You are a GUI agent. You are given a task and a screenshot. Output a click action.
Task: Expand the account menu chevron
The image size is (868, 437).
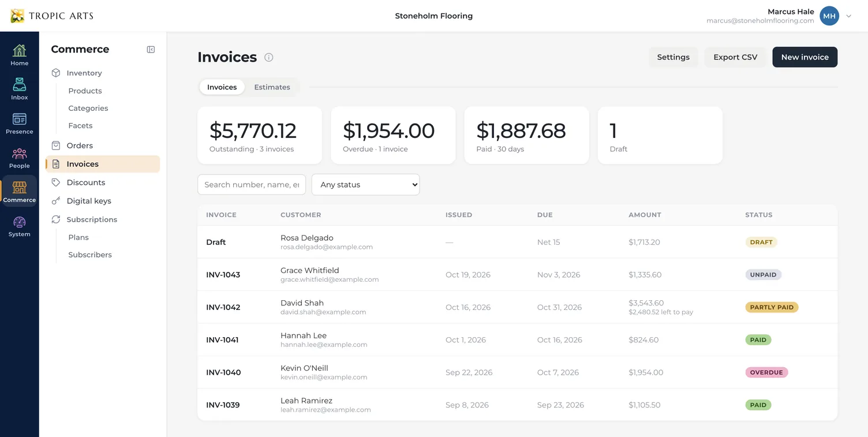tap(849, 16)
